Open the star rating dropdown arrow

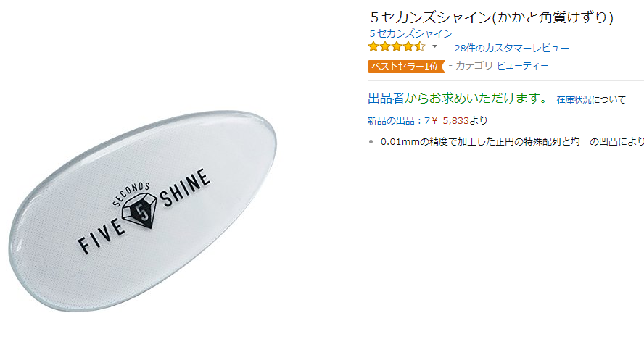(434, 47)
